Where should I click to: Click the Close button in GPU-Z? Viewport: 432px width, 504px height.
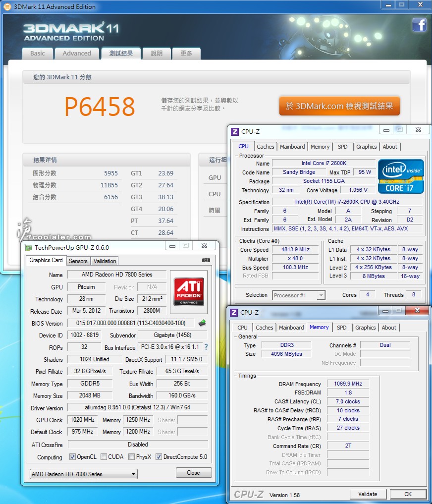pyautogui.click(x=194, y=472)
